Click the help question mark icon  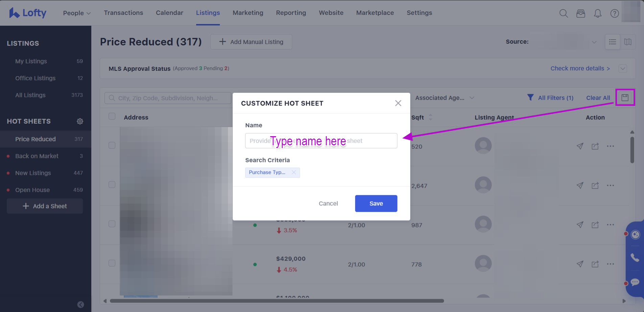[x=615, y=13]
